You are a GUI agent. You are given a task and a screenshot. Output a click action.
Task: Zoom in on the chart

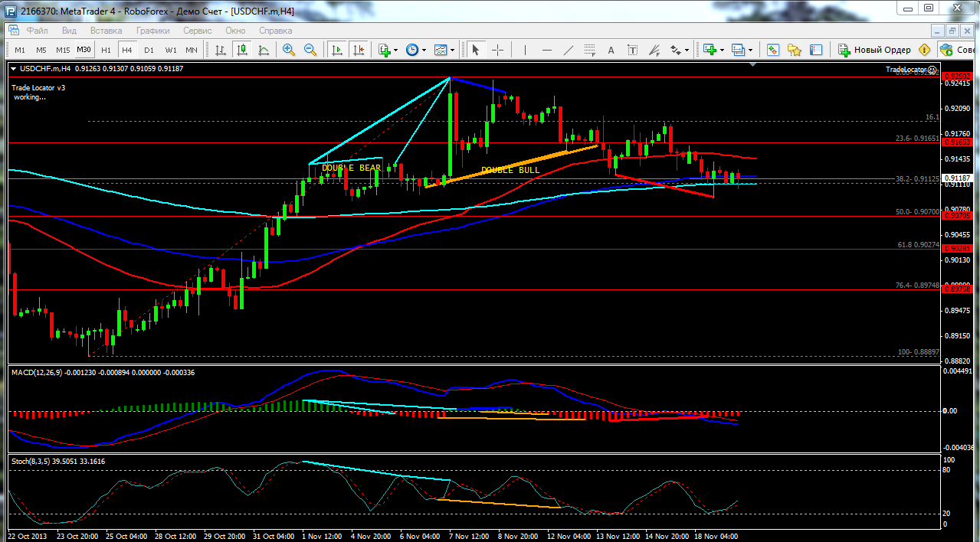(x=289, y=50)
